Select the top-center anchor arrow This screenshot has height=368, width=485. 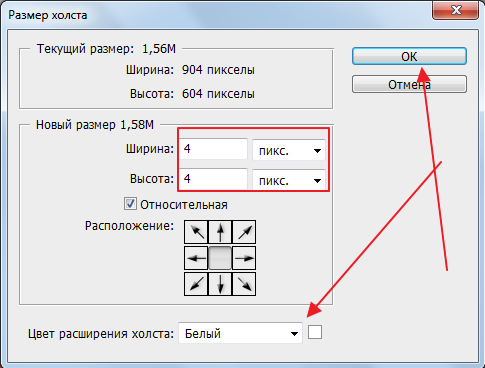click(220, 232)
